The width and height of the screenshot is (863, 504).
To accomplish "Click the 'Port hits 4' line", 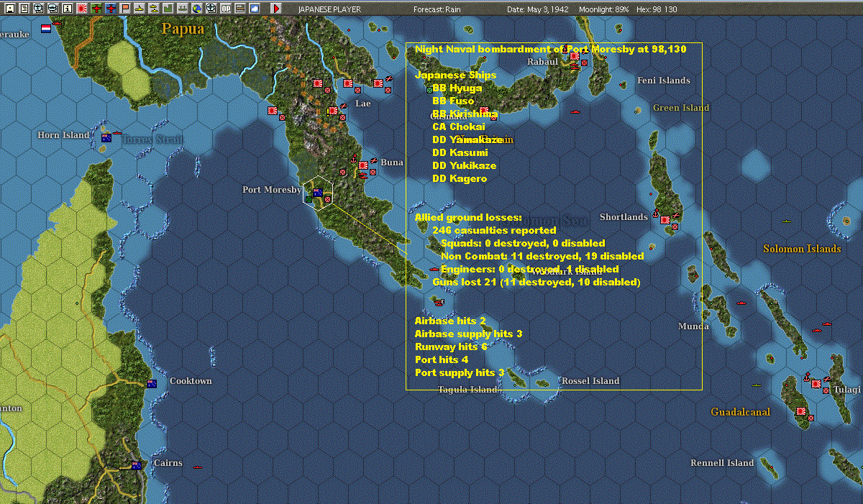I will (442, 359).
